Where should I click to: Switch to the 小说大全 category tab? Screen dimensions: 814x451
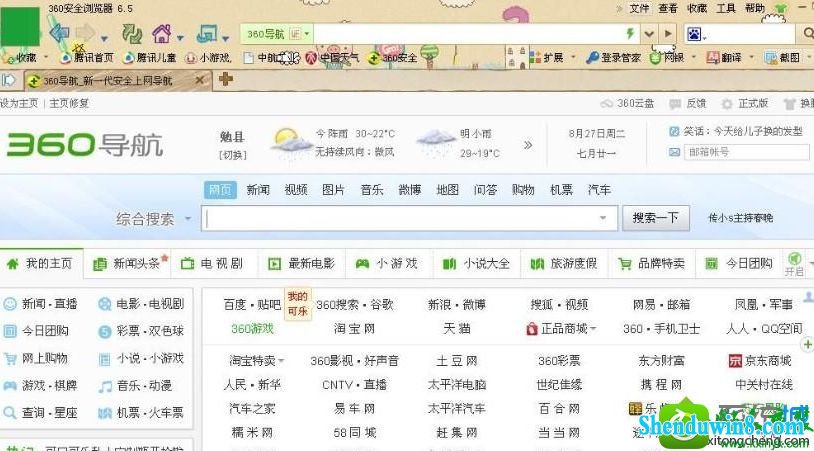click(x=476, y=264)
